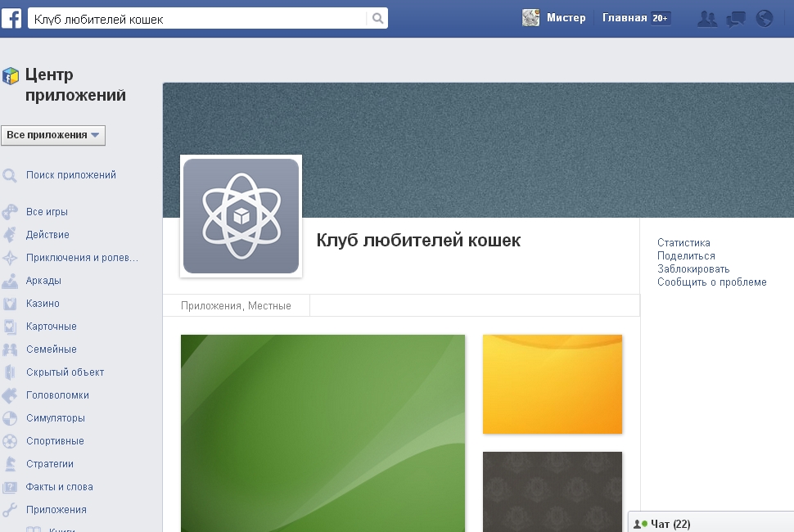Select Поиск приложений in sidebar

(71, 174)
